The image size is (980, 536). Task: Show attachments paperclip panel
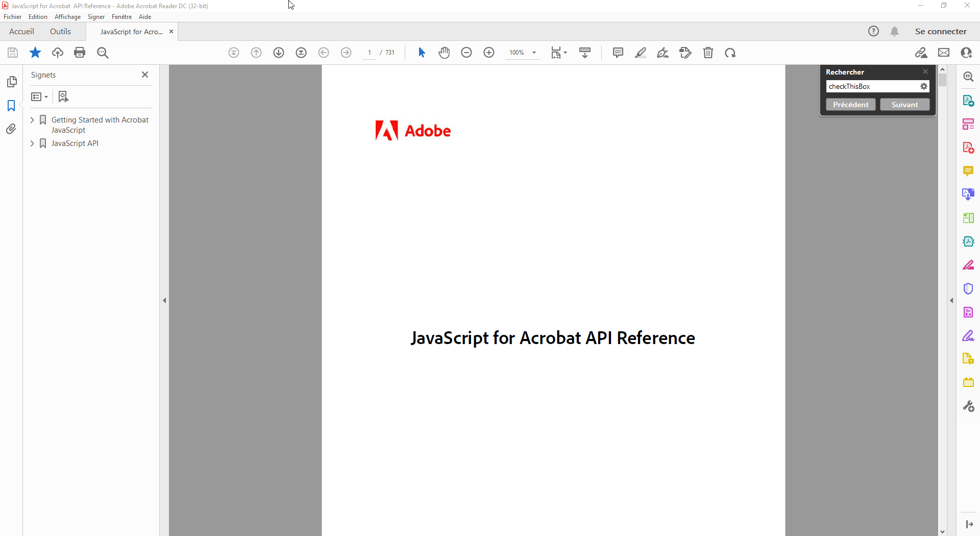(11, 129)
